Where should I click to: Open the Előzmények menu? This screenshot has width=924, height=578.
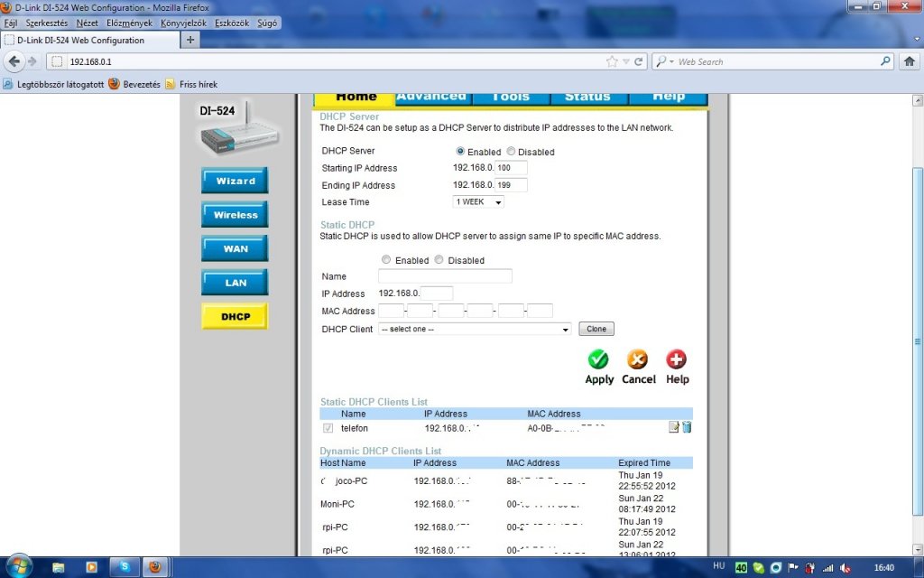(129, 23)
